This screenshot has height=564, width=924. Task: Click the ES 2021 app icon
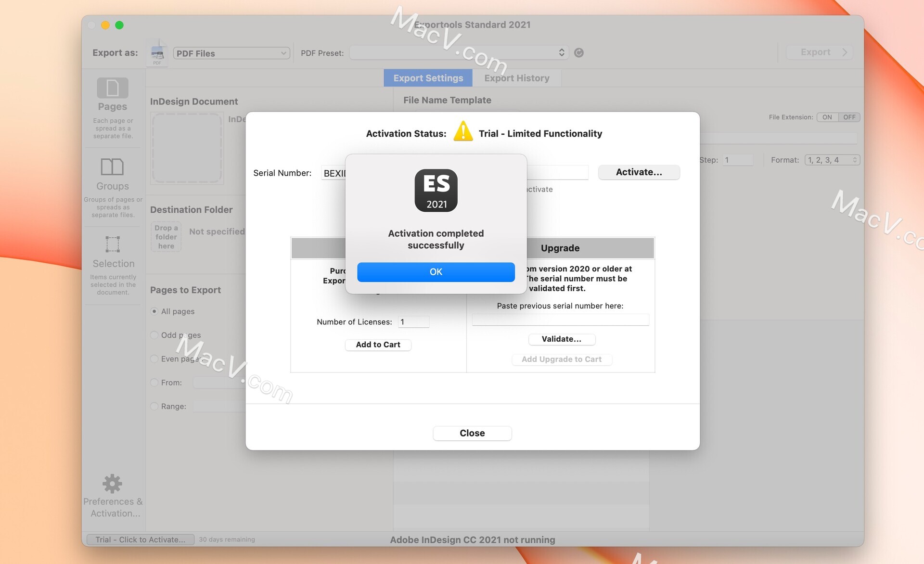click(x=436, y=190)
